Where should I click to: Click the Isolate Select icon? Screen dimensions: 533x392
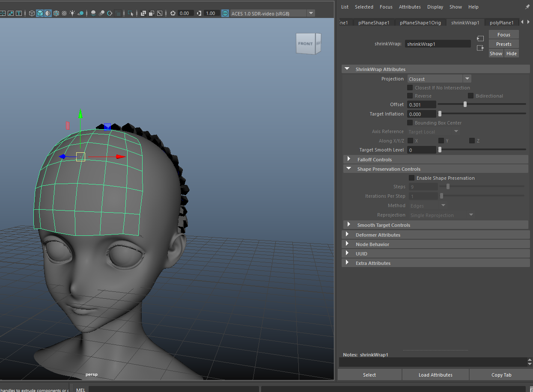131,13
